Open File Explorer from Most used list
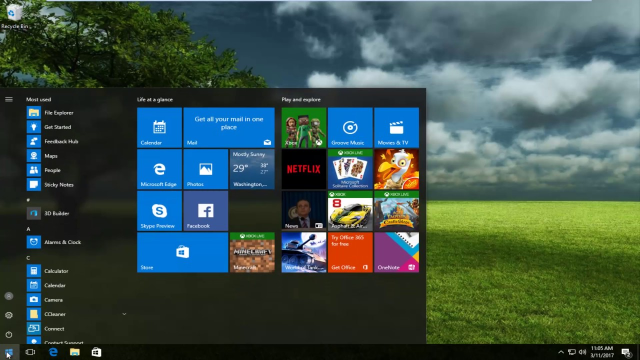 (x=76, y=113)
